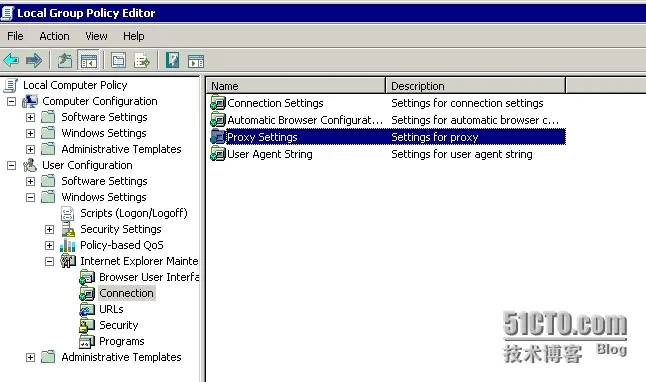Click the Connection Settings item icon
The height and width of the screenshot is (382, 646).
(x=218, y=103)
